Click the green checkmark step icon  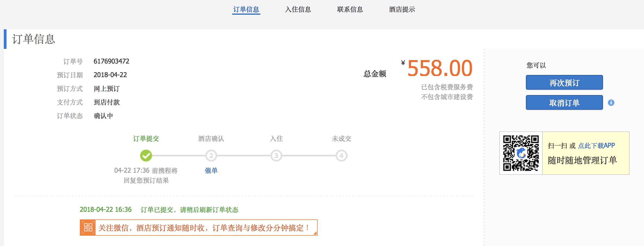[x=146, y=156]
